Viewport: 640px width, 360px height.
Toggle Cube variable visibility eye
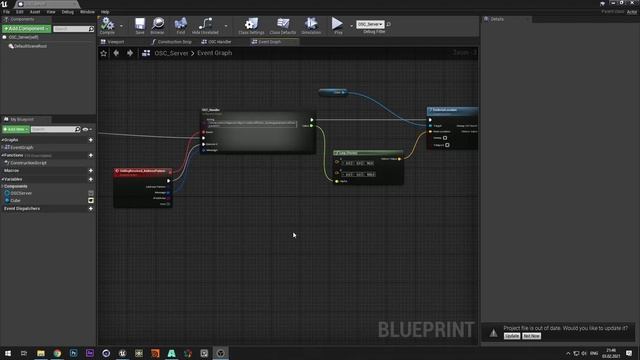pyautogui.click(x=91, y=200)
